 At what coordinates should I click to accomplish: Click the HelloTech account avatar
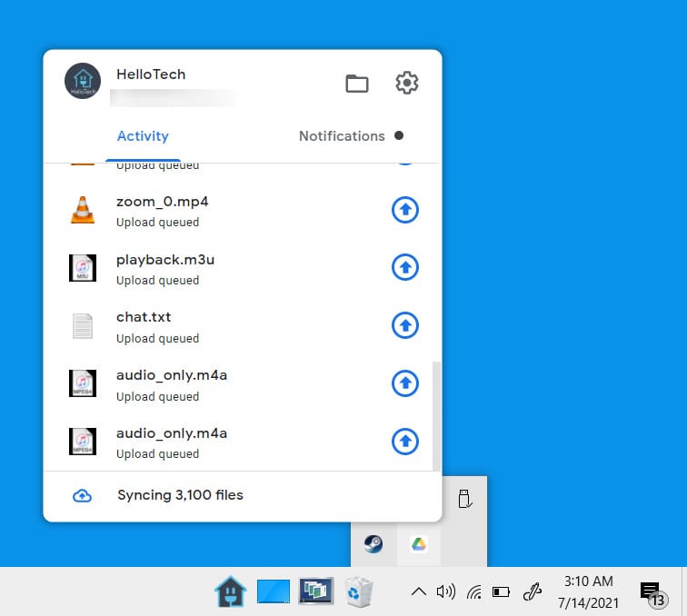pos(83,81)
